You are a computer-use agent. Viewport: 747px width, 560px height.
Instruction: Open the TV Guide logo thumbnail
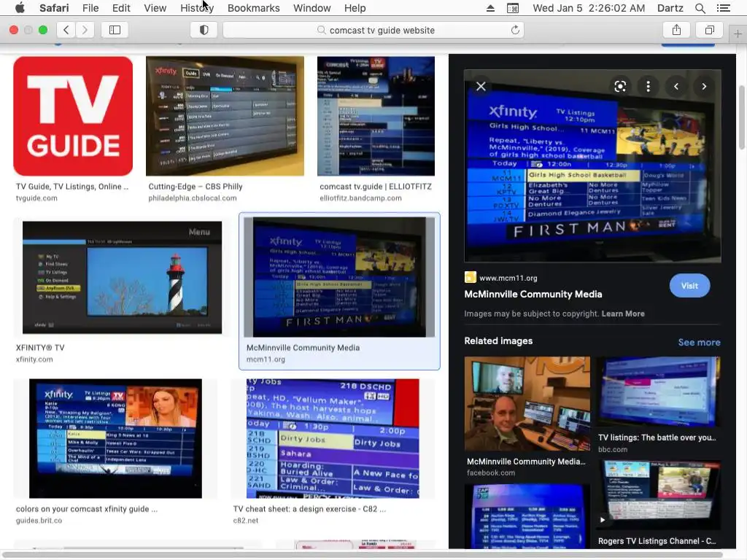click(x=73, y=116)
